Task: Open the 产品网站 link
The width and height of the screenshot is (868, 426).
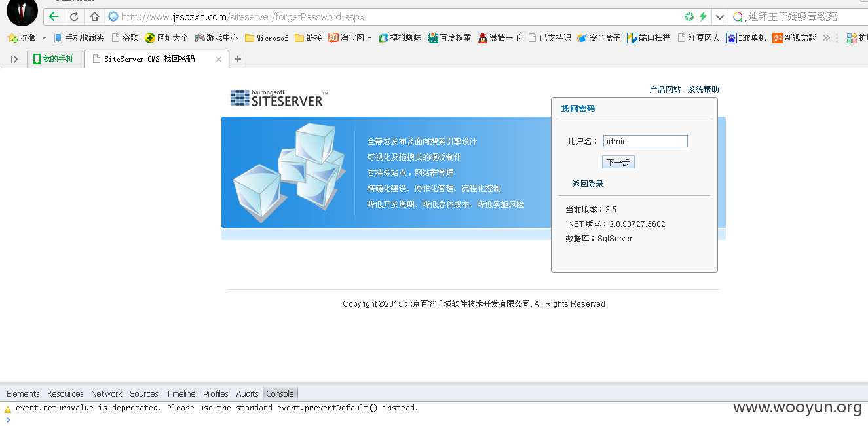Action: click(x=665, y=90)
